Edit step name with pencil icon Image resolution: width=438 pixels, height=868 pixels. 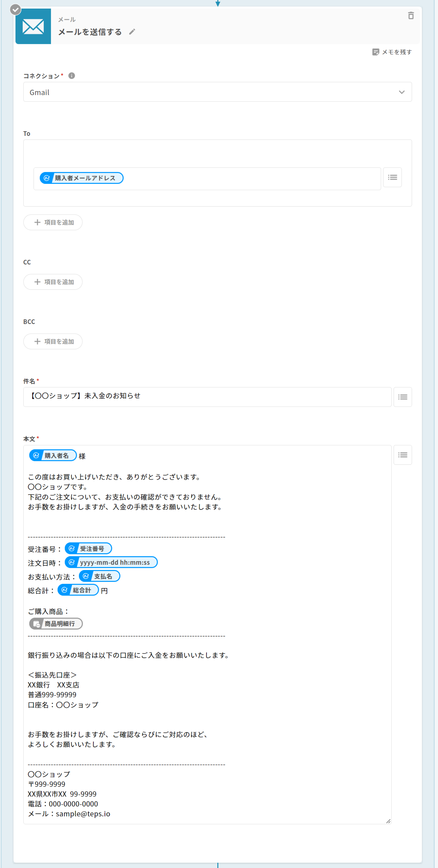(x=132, y=32)
